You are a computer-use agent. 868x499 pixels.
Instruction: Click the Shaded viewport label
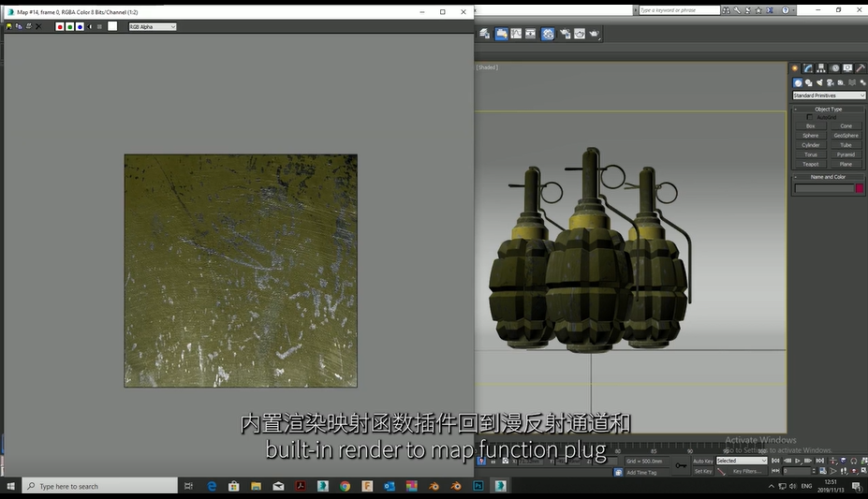pos(487,67)
